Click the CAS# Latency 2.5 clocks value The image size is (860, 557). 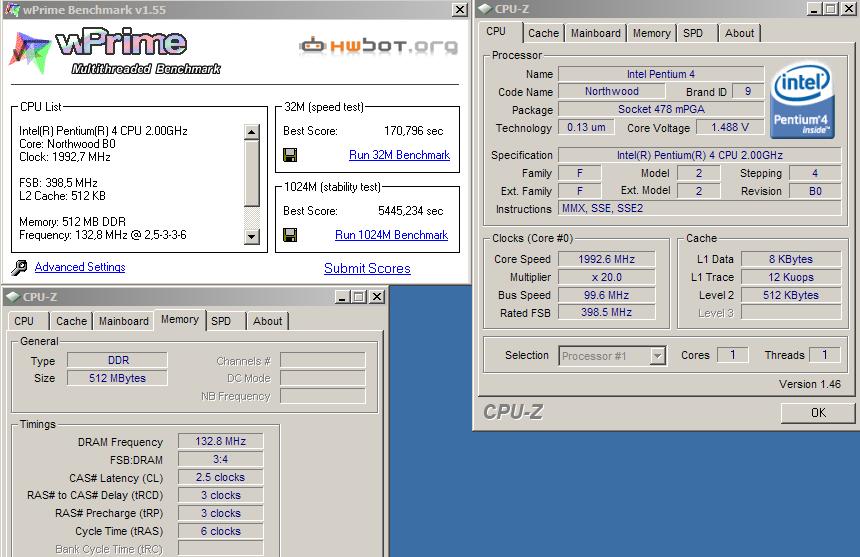[220, 478]
